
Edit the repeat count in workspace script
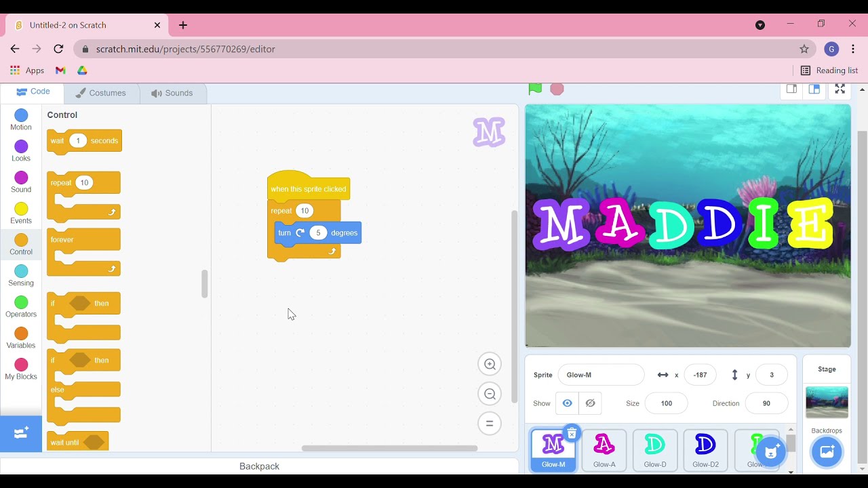tap(304, 211)
